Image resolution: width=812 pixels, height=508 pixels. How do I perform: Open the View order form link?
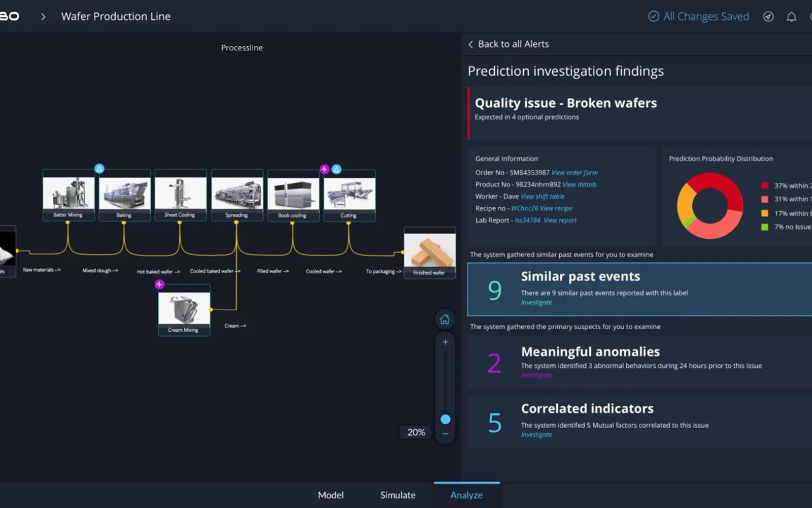574,173
